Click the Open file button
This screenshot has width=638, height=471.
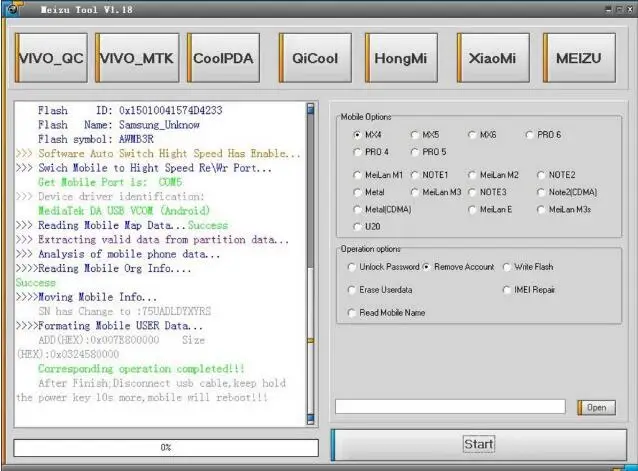click(596, 407)
